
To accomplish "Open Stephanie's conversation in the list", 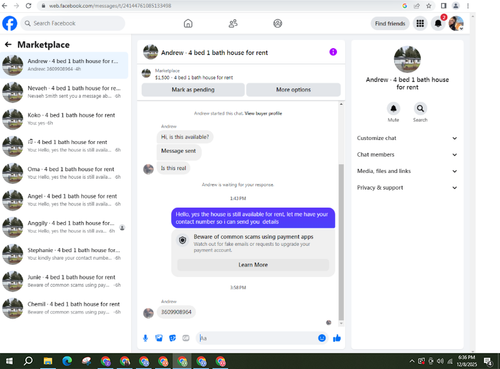I will pos(64,254).
